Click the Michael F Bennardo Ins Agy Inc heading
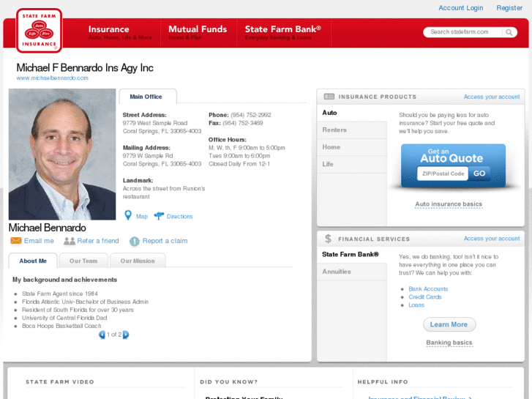This screenshot has width=532, height=399. [x=85, y=67]
